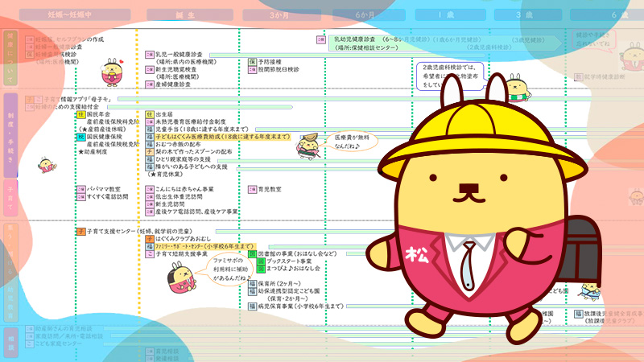The image size is (644, 362).
Task: Click the cyan 税 tag beside 国民健康保険
Action: click(81, 137)
